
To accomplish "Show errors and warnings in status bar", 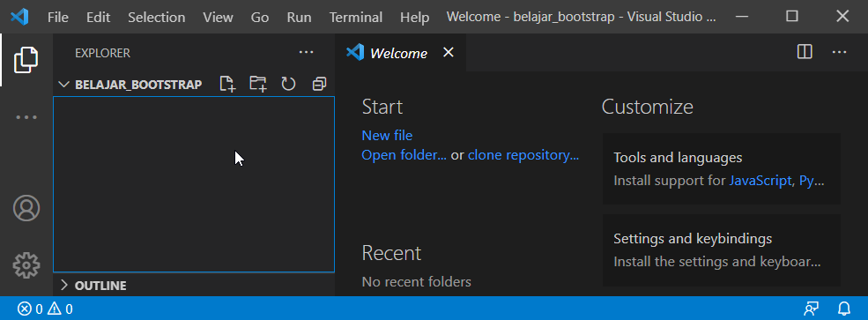I will pos(46,309).
